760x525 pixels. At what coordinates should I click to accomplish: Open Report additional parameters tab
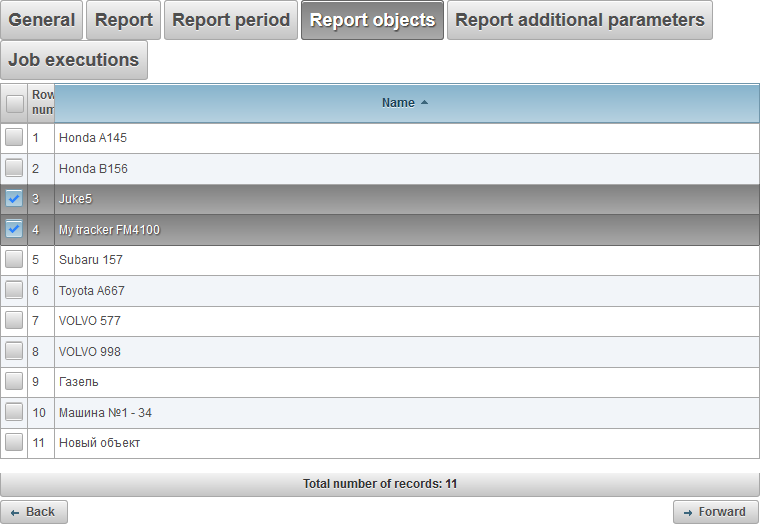click(579, 20)
